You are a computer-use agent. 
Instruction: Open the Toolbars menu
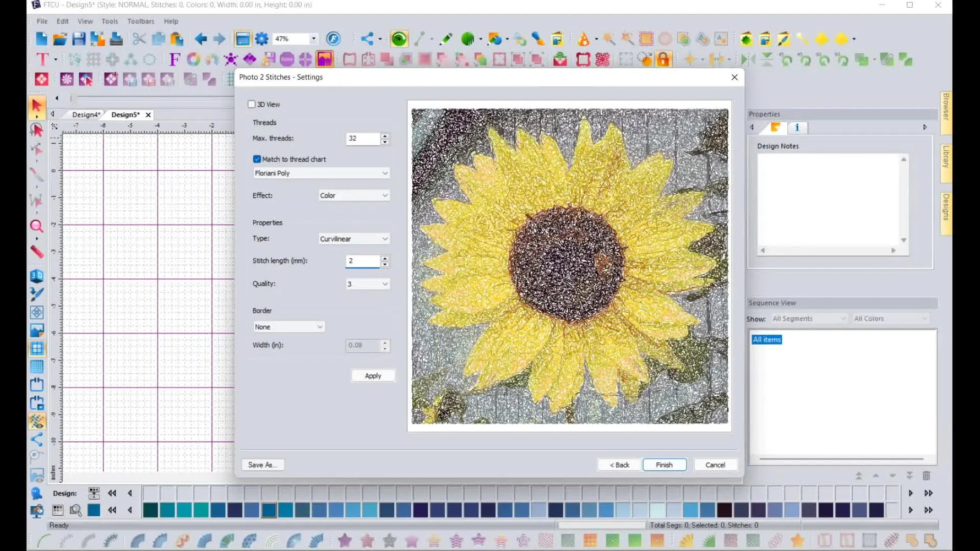click(x=140, y=21)
